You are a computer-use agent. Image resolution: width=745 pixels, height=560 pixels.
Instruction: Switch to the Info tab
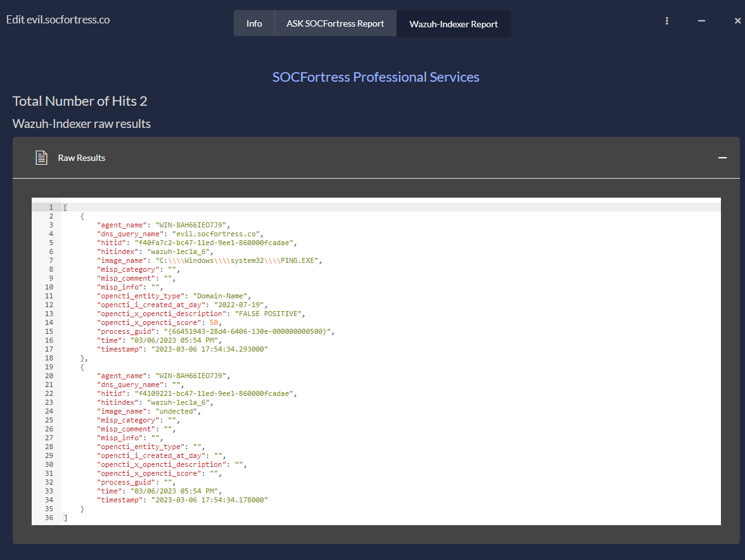click(254, 23)
